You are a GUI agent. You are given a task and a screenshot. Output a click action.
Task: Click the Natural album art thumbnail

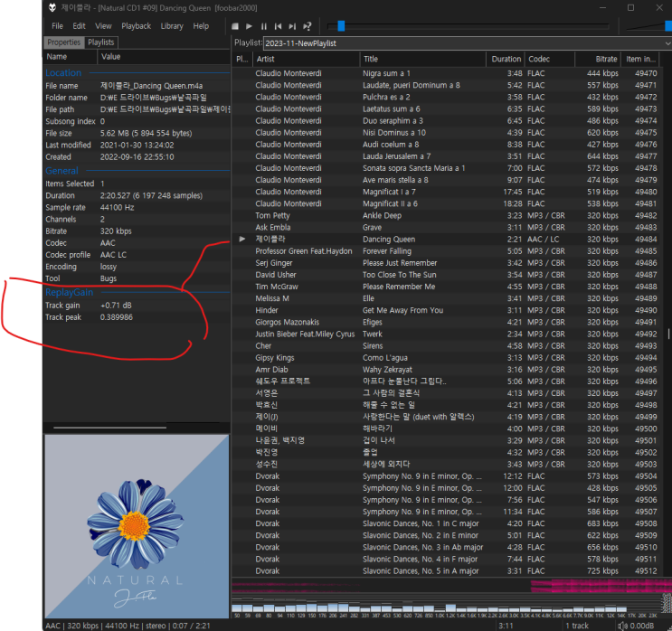[137, 526]
